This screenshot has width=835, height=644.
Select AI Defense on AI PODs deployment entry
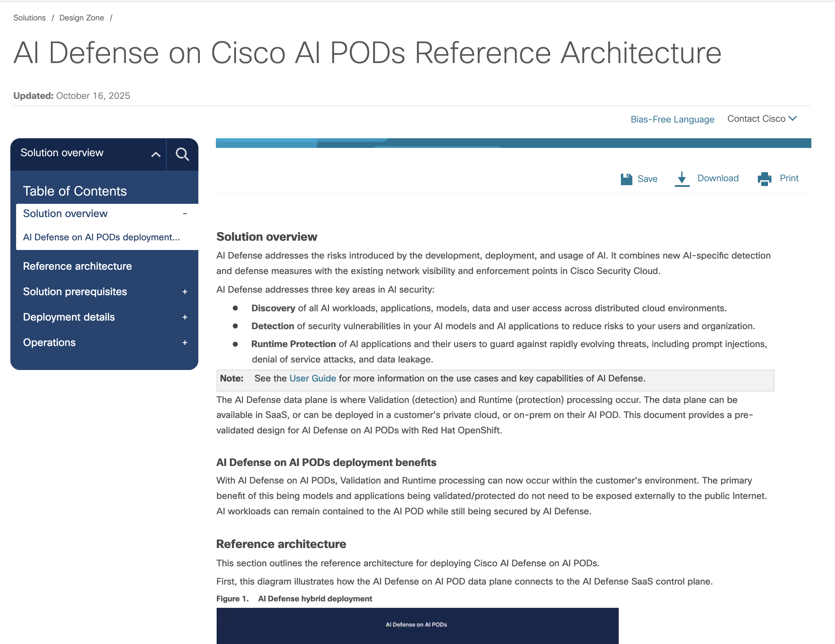[101, 237]
